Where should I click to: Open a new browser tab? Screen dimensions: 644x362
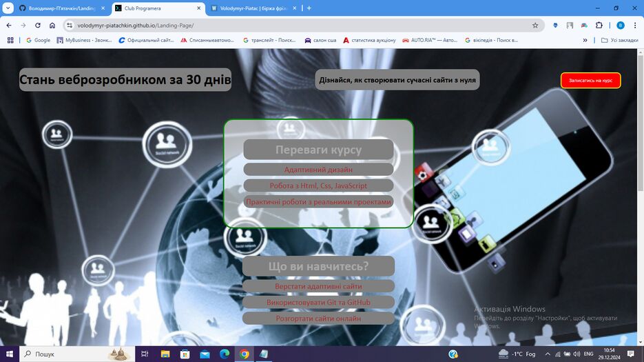click(x=309, y=8)
